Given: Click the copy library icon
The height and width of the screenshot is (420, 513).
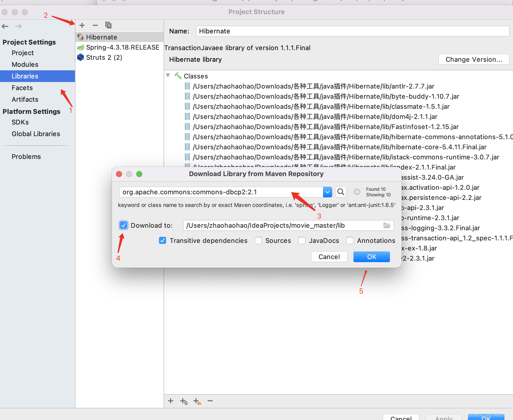Looking at the screenshot, I should click(x=108, y=25).
